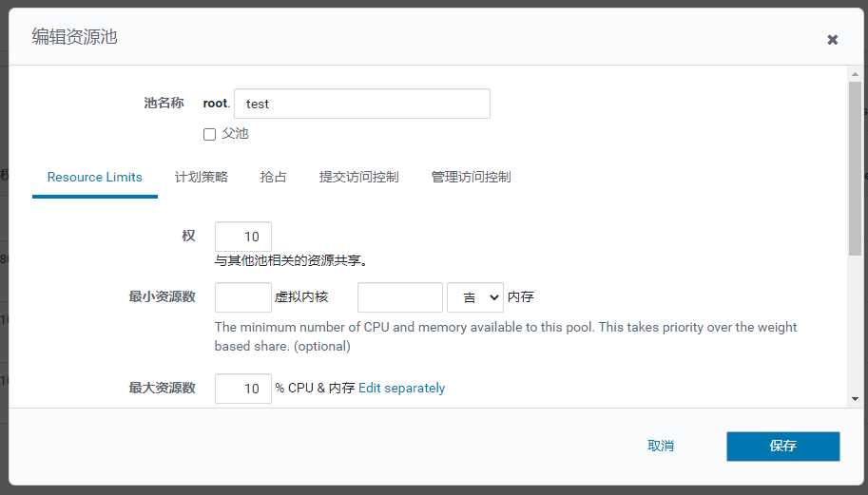Select the 提交访问控制 tab

[x=358, y=177]
